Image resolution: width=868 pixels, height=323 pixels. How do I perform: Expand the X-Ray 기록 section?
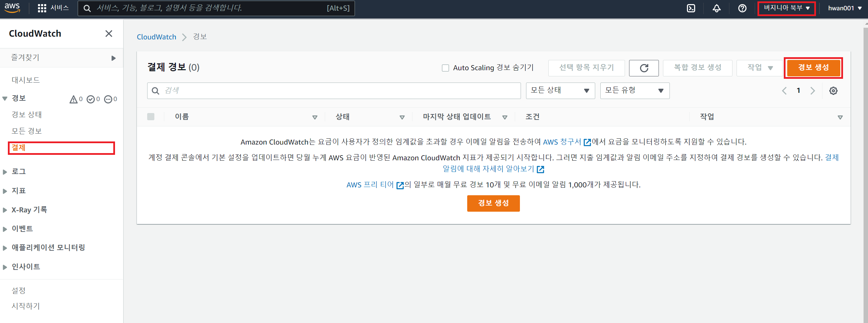click(x=5, y=210)
